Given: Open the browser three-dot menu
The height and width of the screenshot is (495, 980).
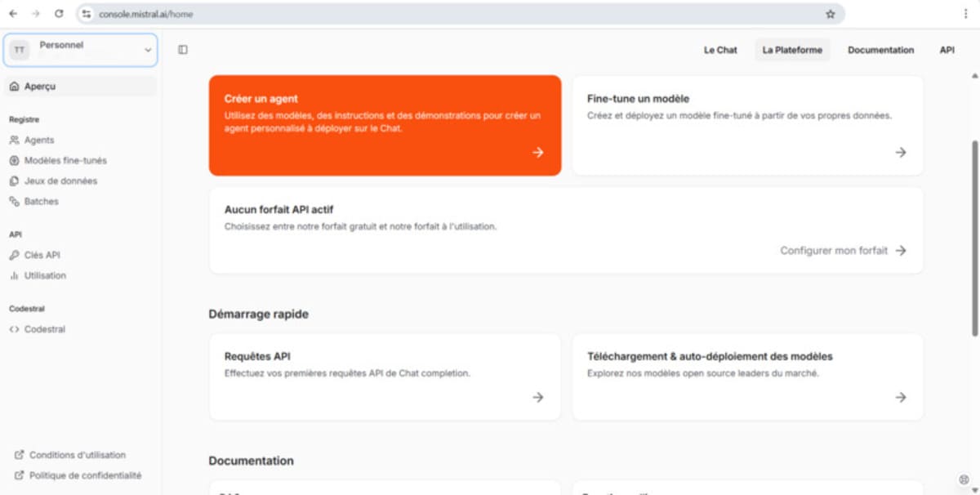Looking at the screenshot, I should click(x=966, y=14).
